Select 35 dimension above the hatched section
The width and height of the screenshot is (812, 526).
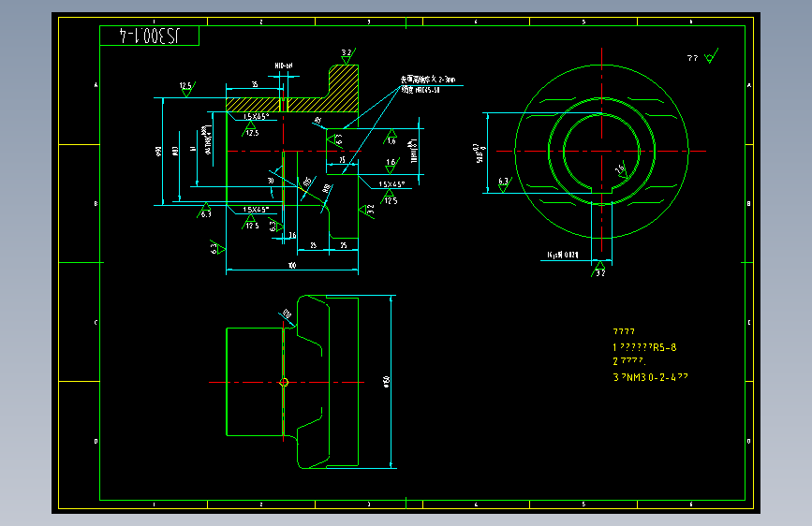tap(255, 84)
